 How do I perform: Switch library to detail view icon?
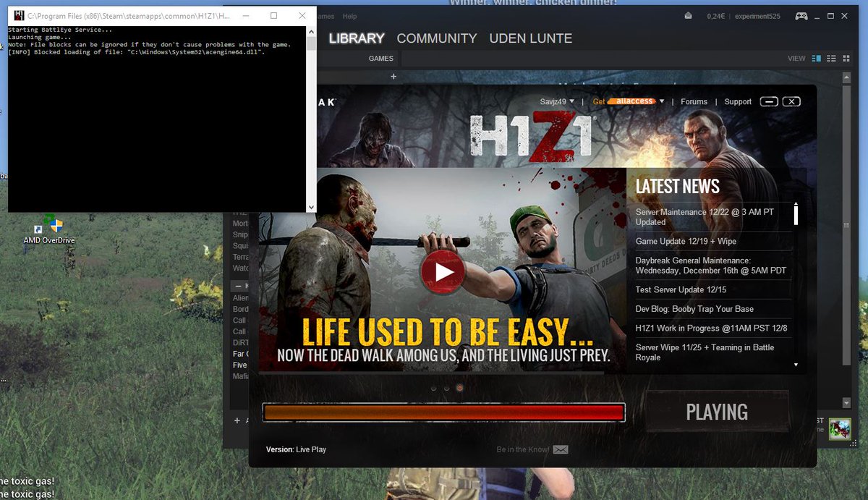817,59
